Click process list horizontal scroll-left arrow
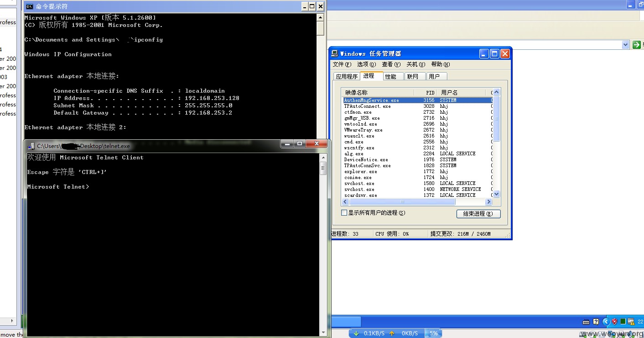 [346, 202]
